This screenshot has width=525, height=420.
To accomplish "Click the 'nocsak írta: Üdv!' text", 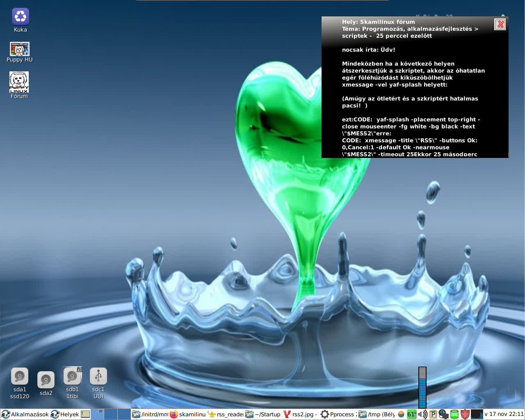I will [368, 50].
